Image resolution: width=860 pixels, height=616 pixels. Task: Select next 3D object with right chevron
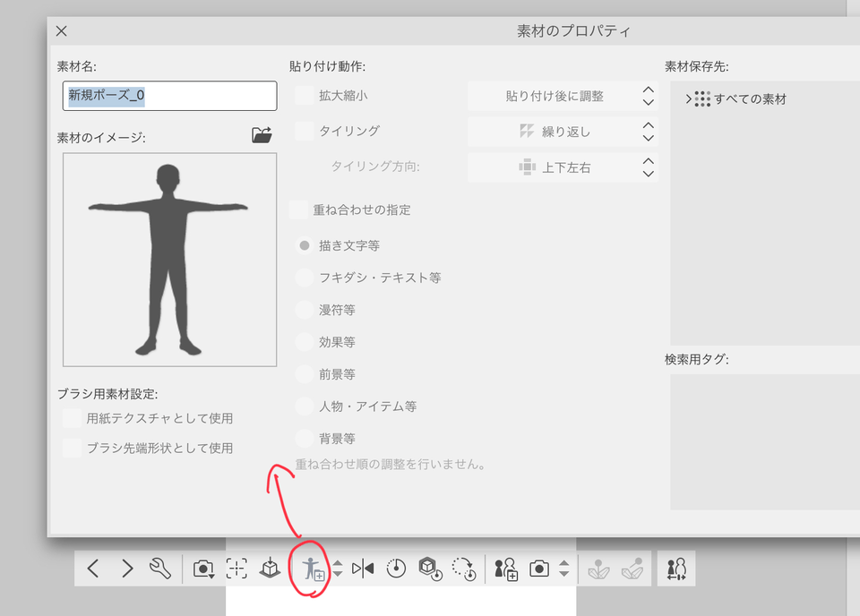coord(126,569)
